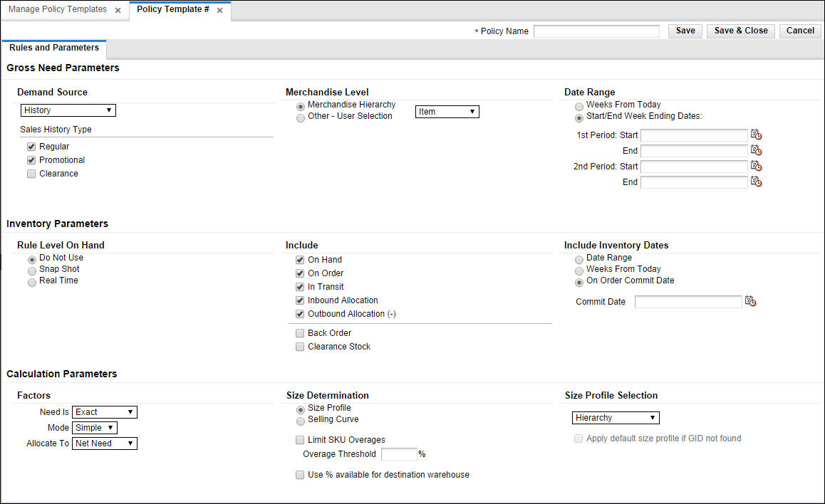The width and height of the screenshot is (825, 504).
Task: Click the Save & Close button
Action: [x=740, y=31]
